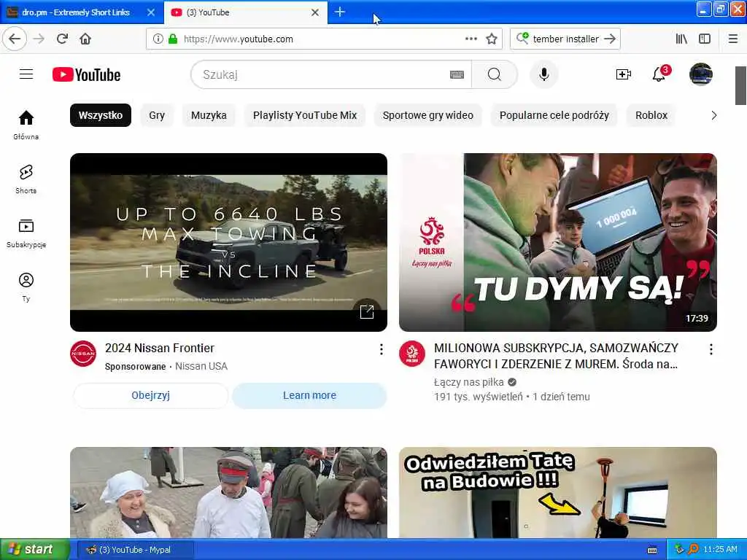The height and width of the screenshot is (560, 747).
Task: Click the green padlock security icon
Action: (x=172, y=39)
